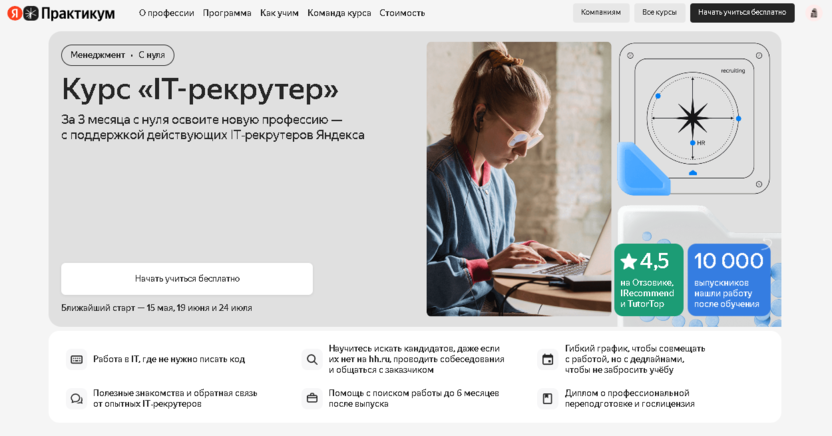
Task: Click the heading "Курс «IT-рекрутер»"
Action: [x=200, y=90]
